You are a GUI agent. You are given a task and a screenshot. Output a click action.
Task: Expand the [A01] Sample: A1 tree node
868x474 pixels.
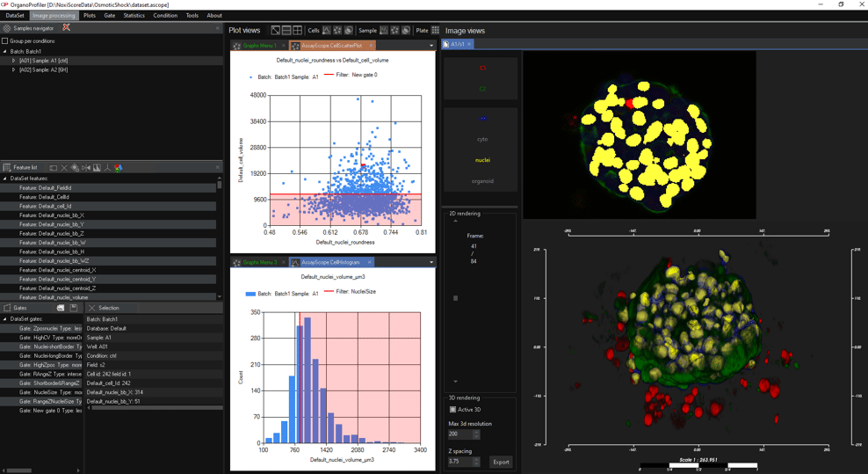click(13, 61)
